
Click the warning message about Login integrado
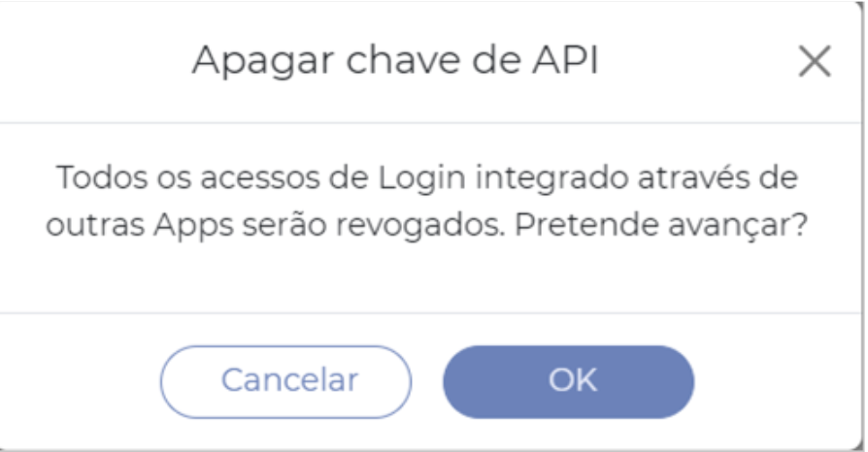(x=427, y=202)
